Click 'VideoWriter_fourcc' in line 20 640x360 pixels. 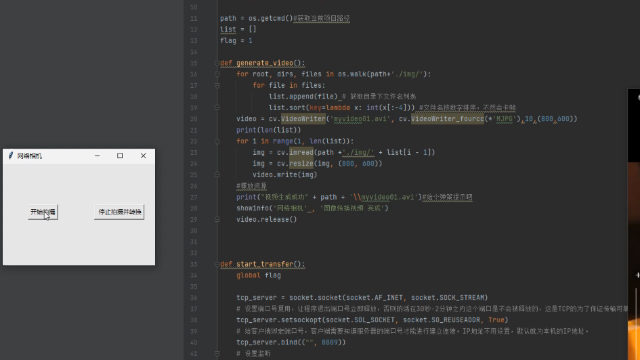coord(447,119)
